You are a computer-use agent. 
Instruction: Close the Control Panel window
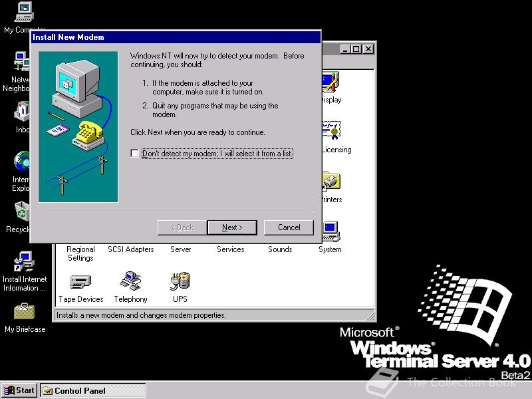368,49
